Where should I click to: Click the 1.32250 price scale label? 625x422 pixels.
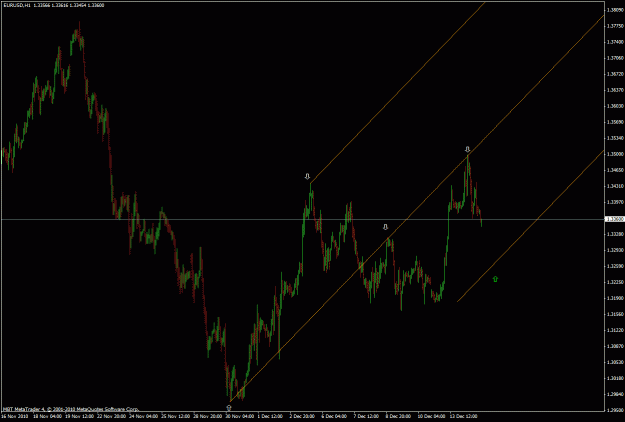[615, 282]
